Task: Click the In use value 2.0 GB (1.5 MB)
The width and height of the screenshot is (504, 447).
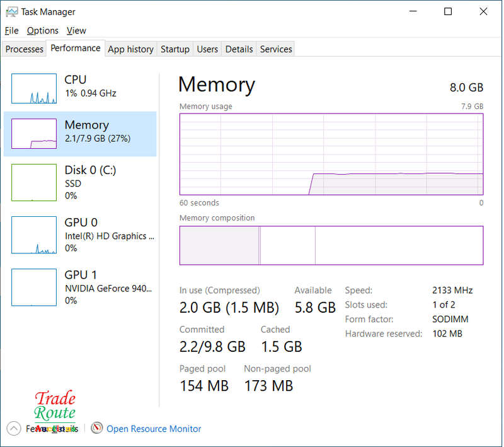Action: tap(229, 308)
